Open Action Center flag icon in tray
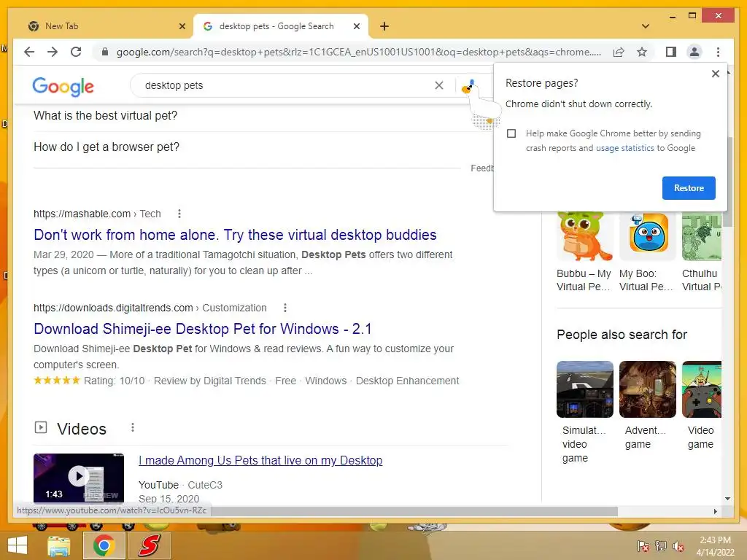Viewport: 747px width, 560px height. pos(643,546)
